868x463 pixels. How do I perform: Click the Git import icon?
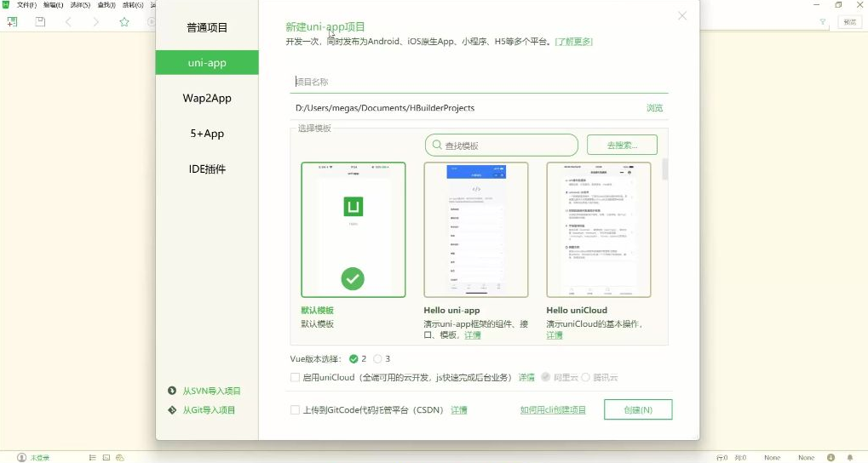click(x=172, y=410)
